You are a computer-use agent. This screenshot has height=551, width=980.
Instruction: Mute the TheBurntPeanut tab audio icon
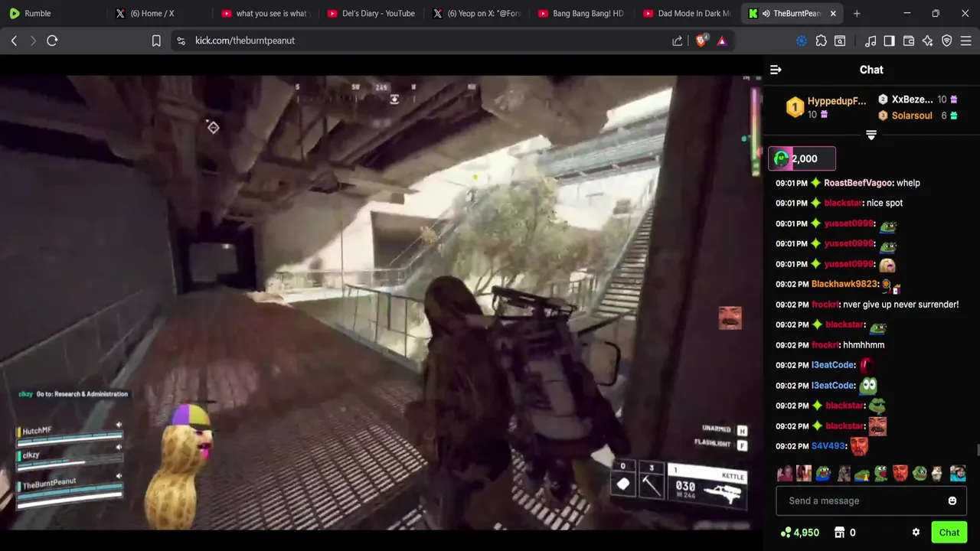tap(766, 14)
